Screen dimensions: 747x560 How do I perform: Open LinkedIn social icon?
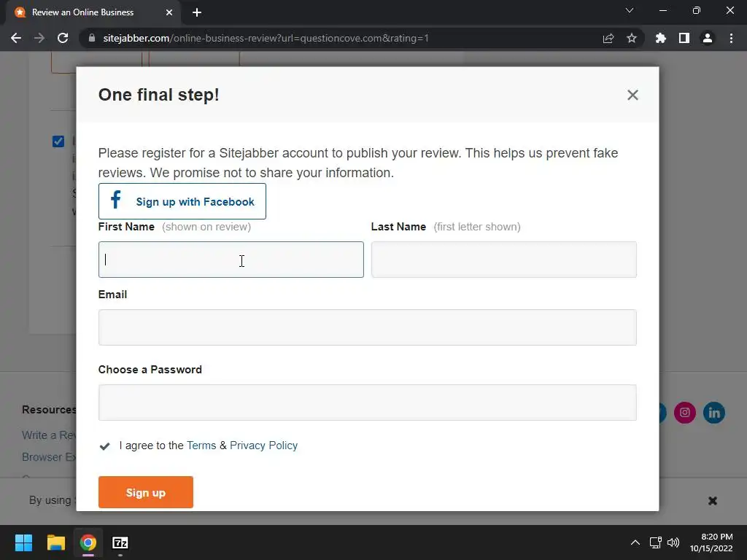(x=713, y=413)
